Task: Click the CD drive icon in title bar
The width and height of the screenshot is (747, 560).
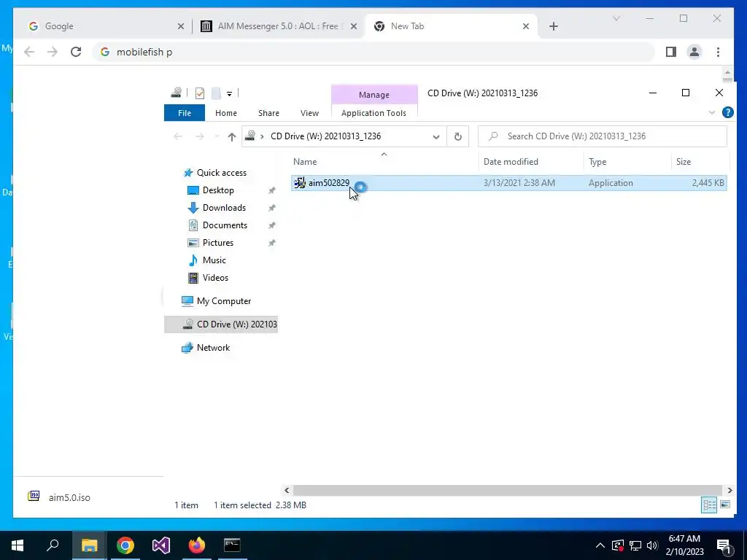Action: (177, 93)
